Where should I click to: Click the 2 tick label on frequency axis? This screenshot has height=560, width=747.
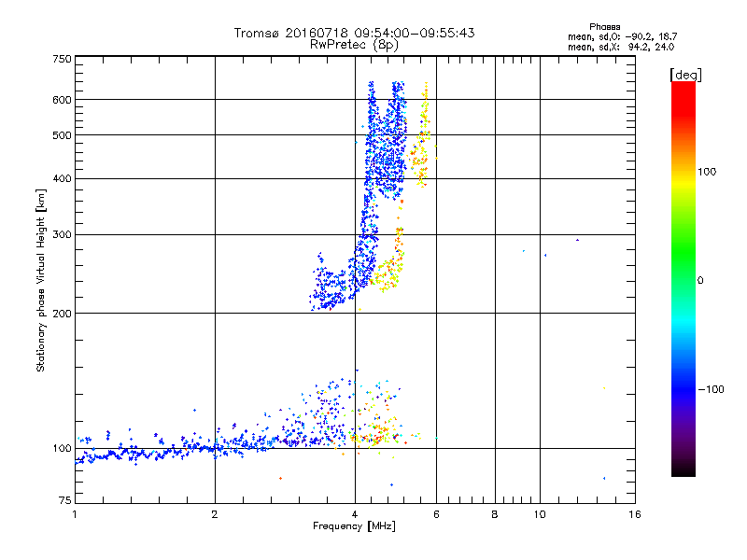(x=215, y=514)
